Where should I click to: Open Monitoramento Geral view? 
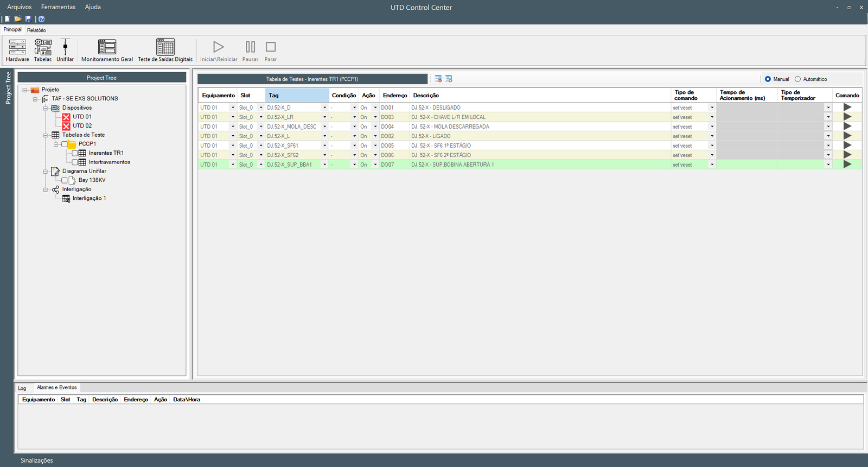107,51
